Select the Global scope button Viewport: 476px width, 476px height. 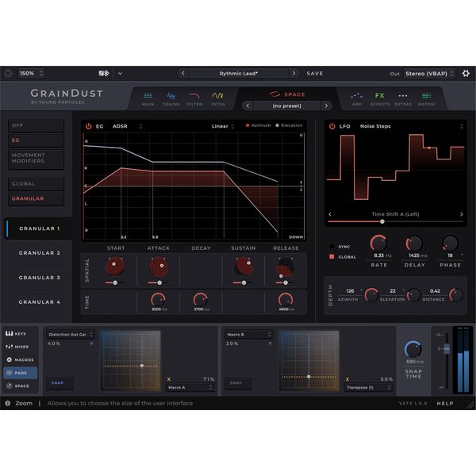pos(36,184)
